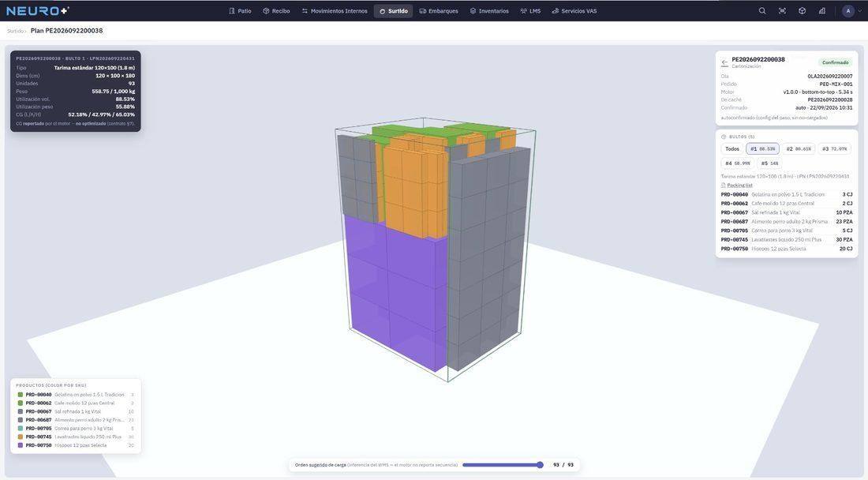Click the Surtido breadcrumb link
Screen dimensions: 868x480
pyautogui.click(x=16, y=31)
